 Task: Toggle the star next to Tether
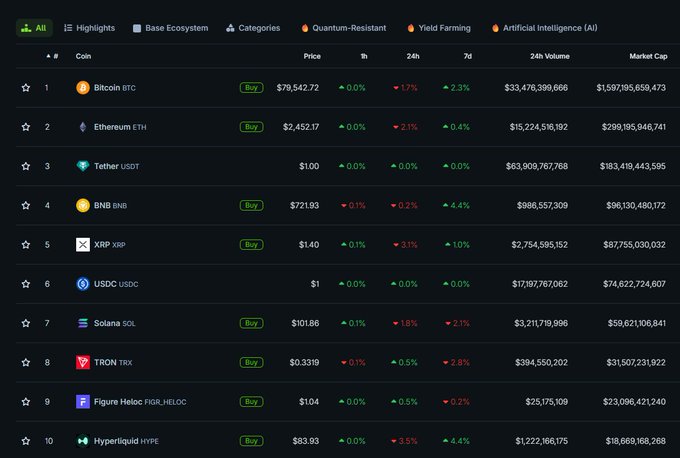26,166
